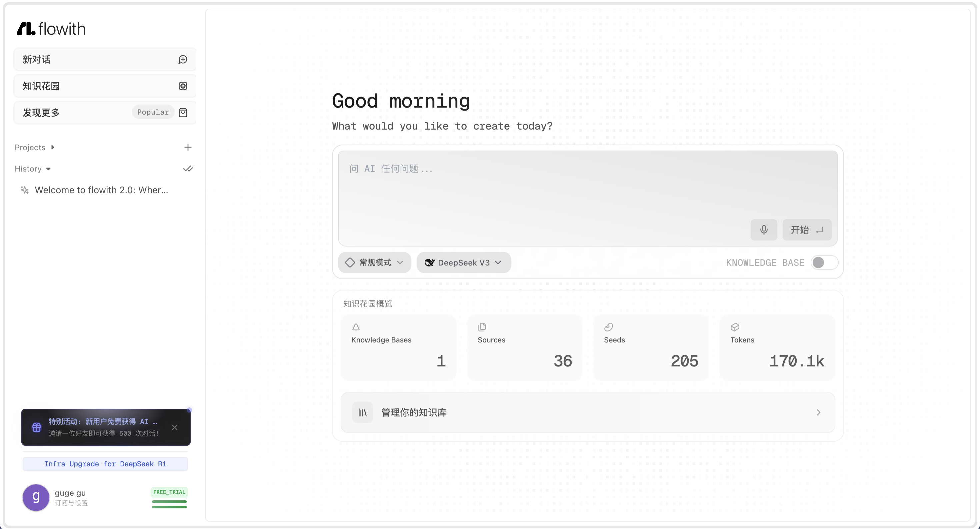Click 管理你的知识库 to manage knowledge bases
The width and height of the screenshot is (980, 529).
pos(588,412)
